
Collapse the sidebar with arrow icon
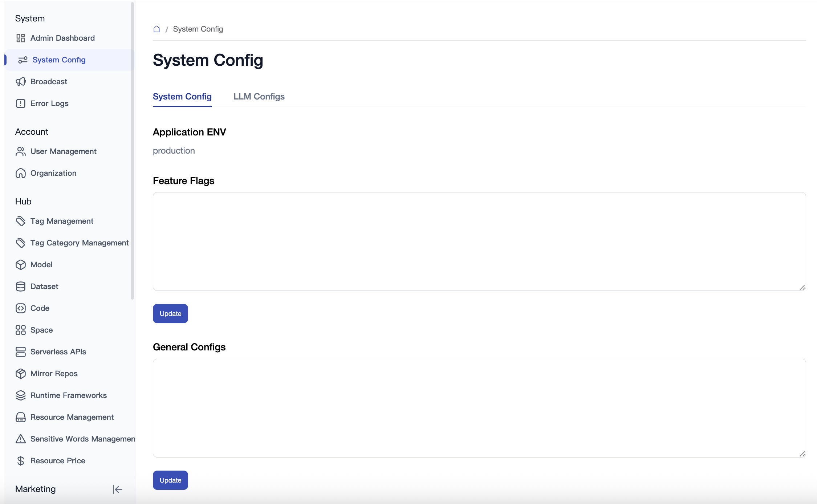pyautogui.click(x=117, y=489)
